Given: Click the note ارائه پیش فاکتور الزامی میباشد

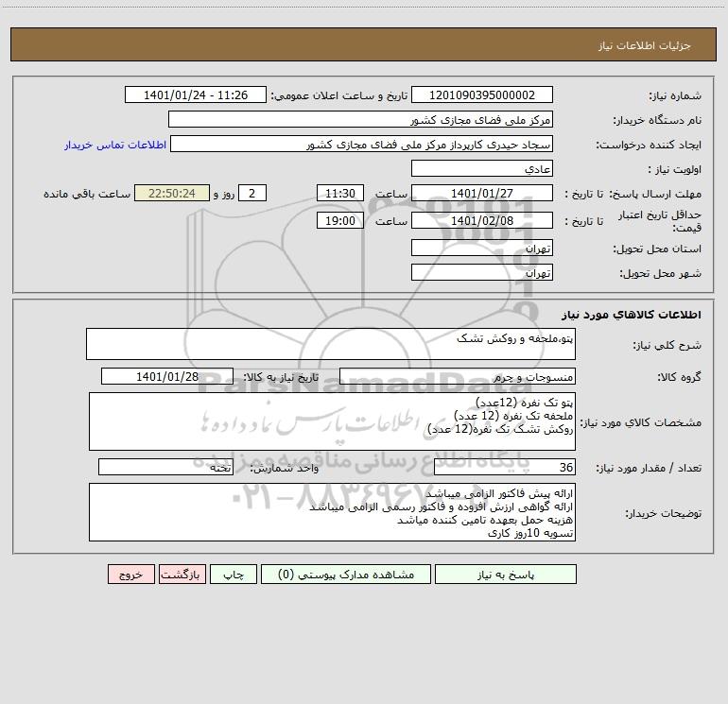Looking at the screenshot, I should point(499,493).
